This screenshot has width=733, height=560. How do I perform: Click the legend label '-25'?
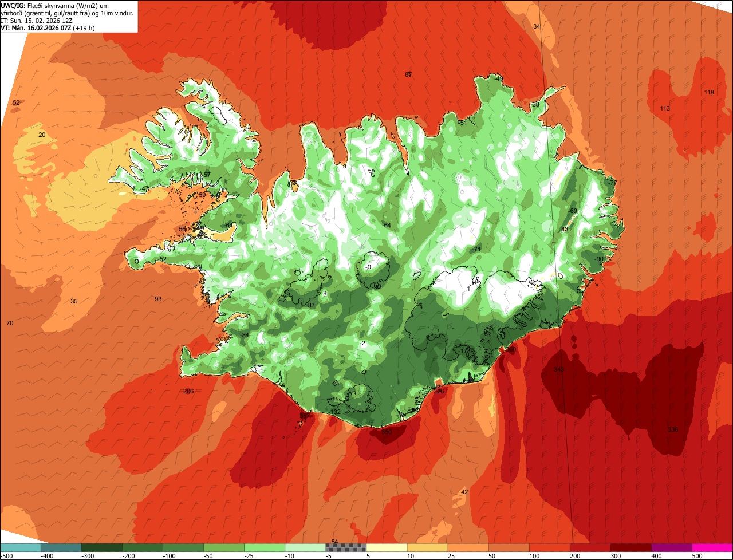tap(249, 556)
